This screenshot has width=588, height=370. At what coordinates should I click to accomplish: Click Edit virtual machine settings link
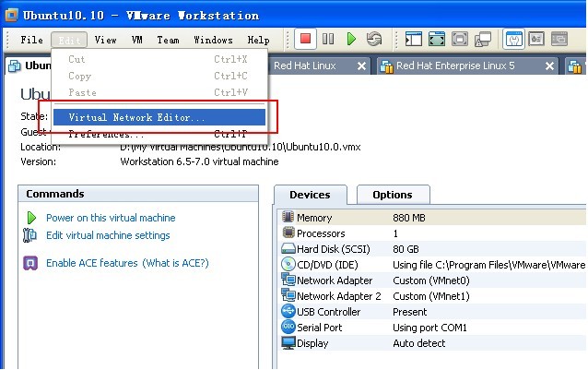(x=108, y=235)
